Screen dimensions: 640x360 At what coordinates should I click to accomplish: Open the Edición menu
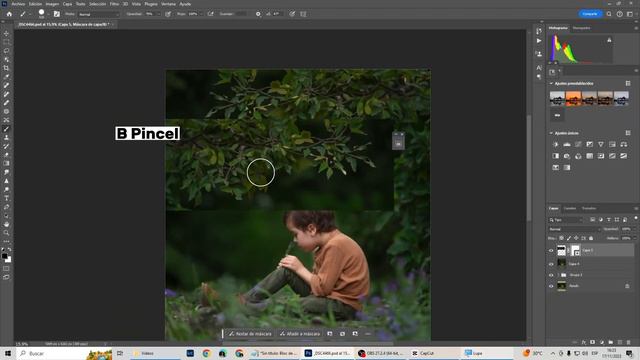[x=35, y=4]
